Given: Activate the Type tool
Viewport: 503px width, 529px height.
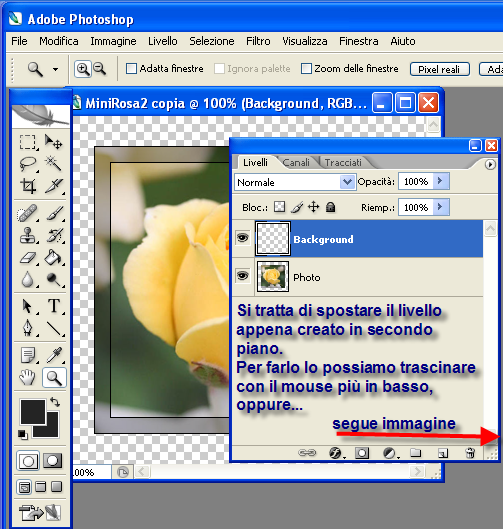Looking at the screenshot, I should coord(54,306).
